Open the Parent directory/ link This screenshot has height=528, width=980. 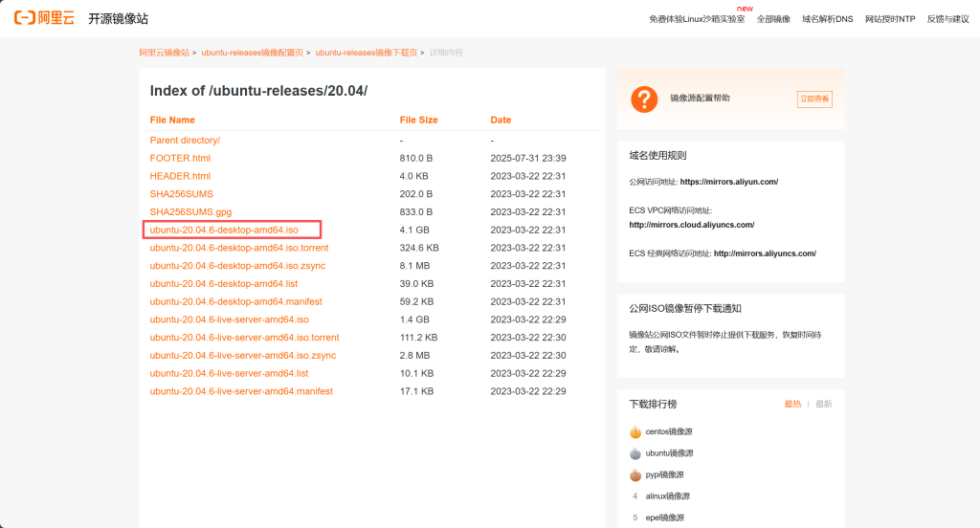click(185, 141)
